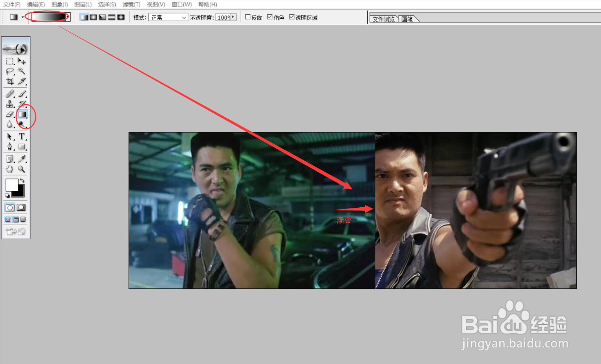
Task: Select the Lasso tool
Action: point(10,71)
